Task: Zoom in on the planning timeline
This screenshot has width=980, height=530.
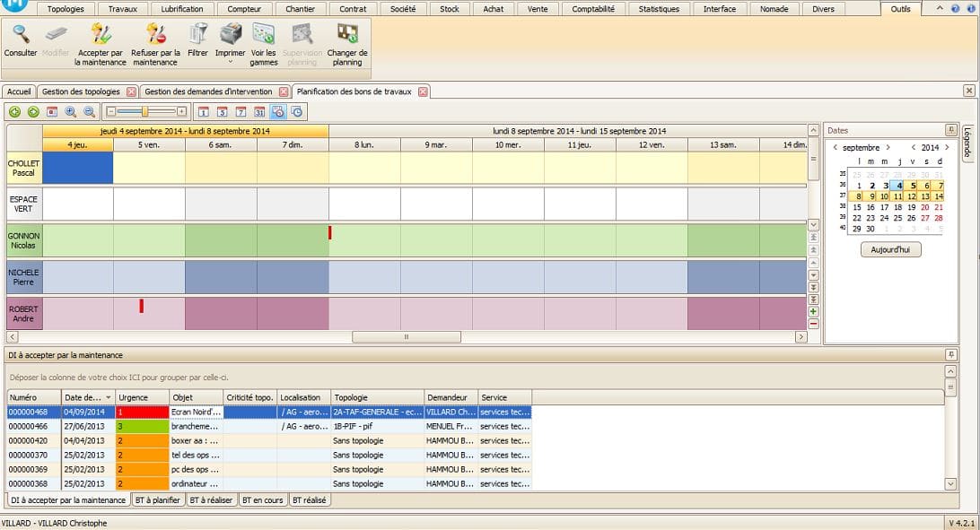Action: 70,112
